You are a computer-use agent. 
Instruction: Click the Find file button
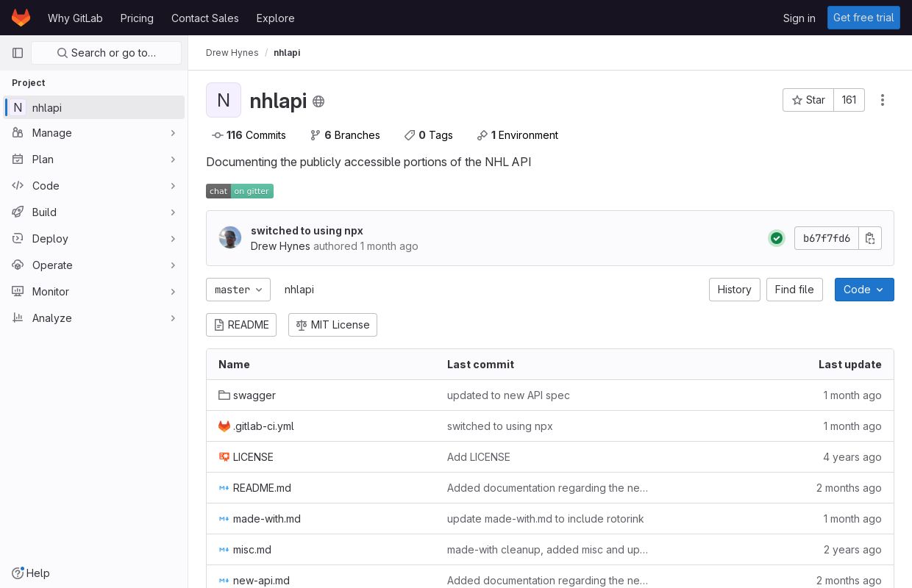(794, 290)
